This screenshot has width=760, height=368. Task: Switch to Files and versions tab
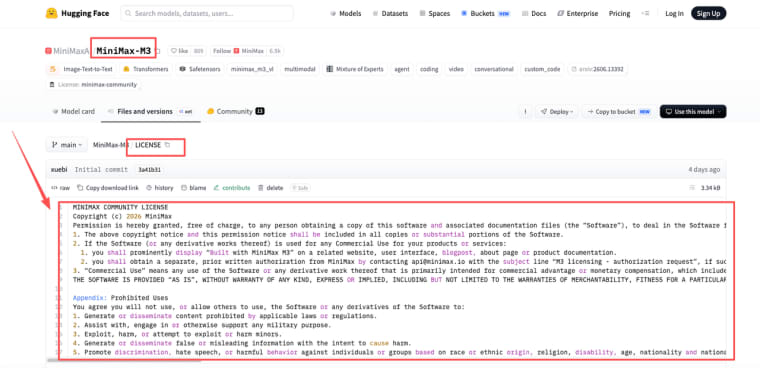150,112
